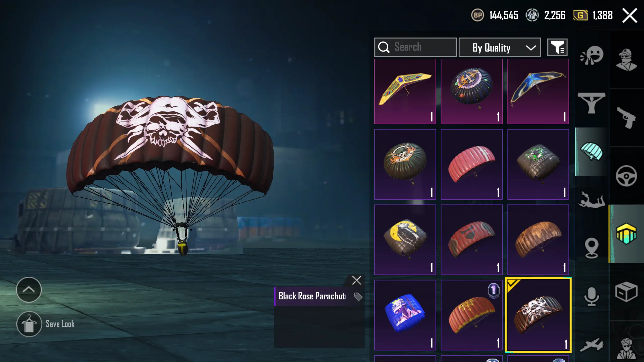Select the blue square parachute thumbnail
The image size is (644, 362).
pyautogui.click(x=405, y=315)
